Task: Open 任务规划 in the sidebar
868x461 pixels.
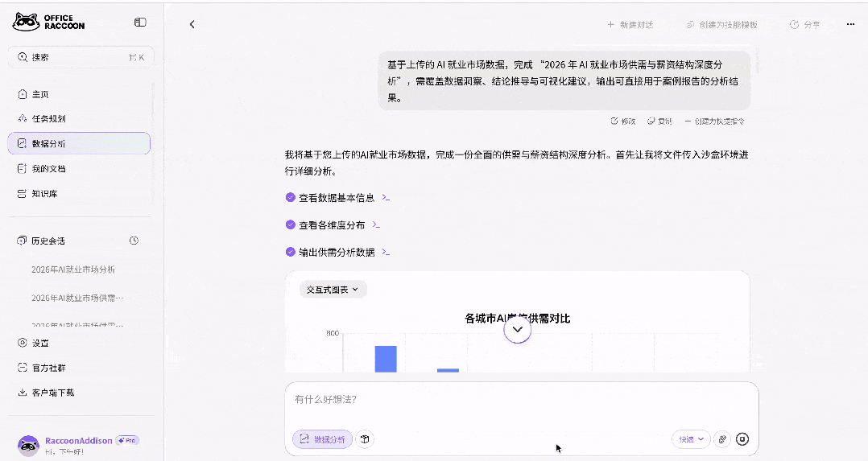Action: (79, 118)
